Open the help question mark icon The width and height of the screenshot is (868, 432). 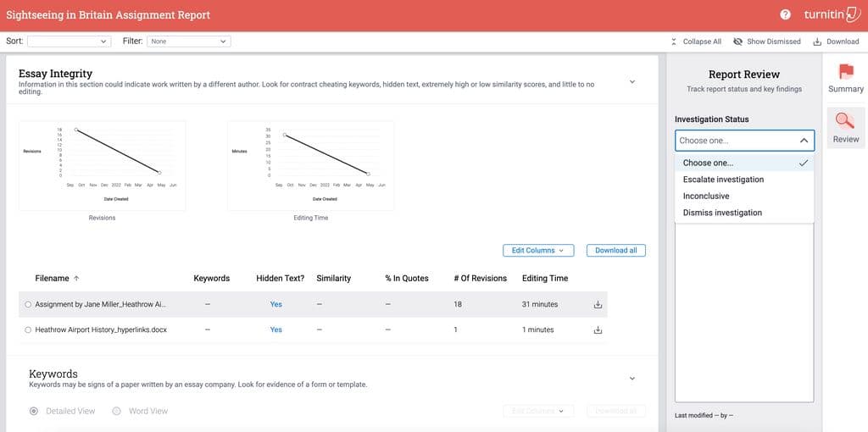(785, 15)
